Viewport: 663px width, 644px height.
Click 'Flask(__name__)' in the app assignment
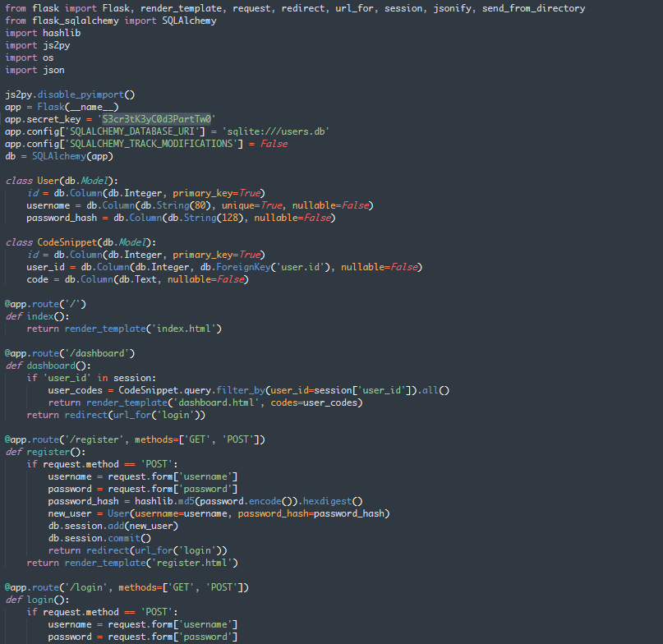[78, 107]
